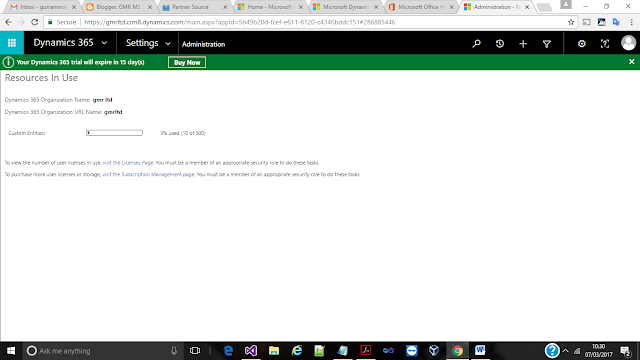
Task: Open the settings gear in Dynamics bar
Action: [x=582, y=43]
